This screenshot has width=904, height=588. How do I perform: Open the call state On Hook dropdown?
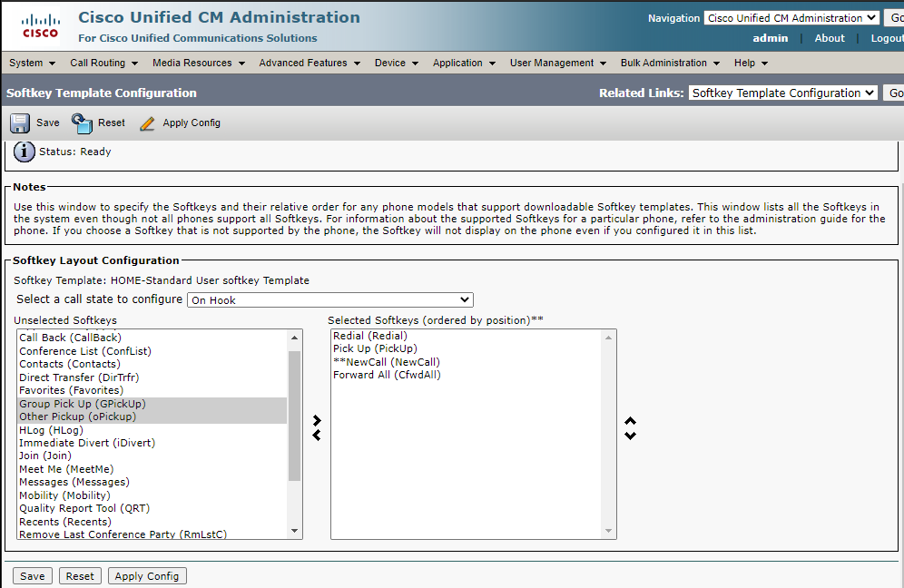[x=330, y=299]
